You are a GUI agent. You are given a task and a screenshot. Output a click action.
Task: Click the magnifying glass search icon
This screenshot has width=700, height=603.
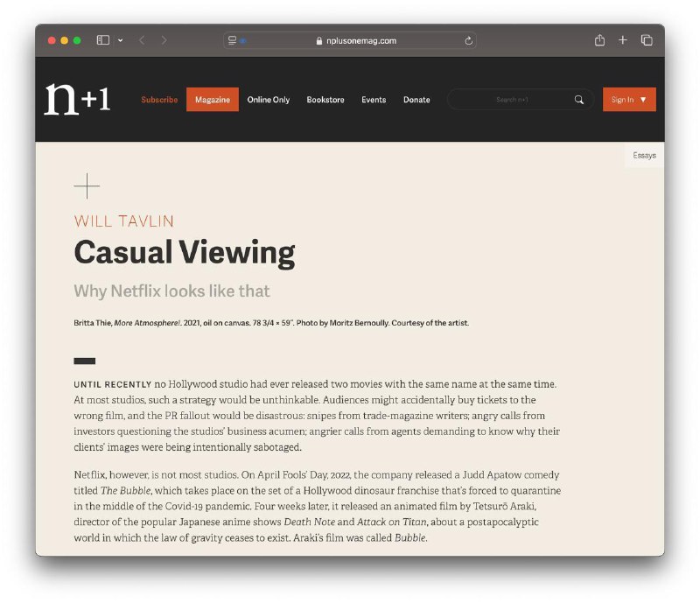pyautogui.click(x=579, y=100)
